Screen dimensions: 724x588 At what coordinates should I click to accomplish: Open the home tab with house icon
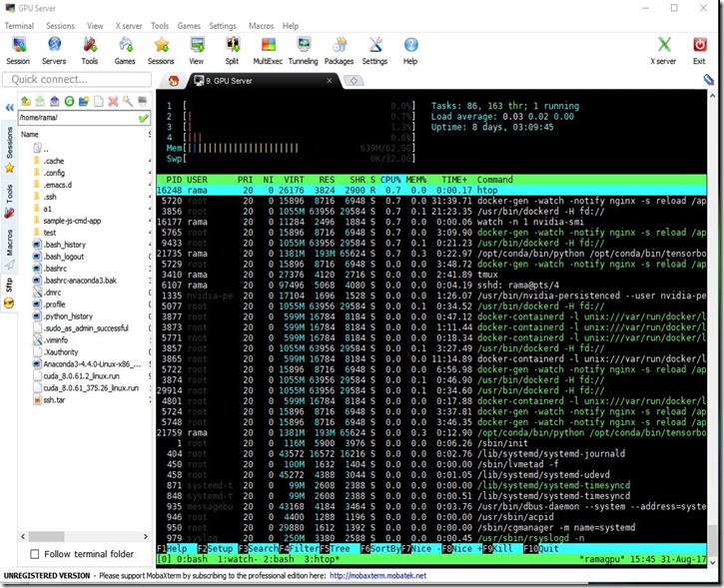[x=174, y=81]
